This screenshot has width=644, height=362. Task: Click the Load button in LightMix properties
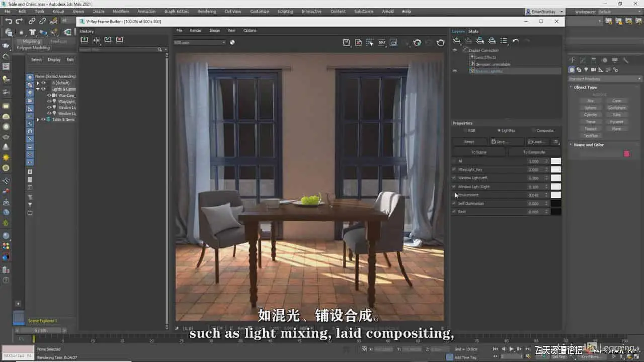[x=538, y=142]
